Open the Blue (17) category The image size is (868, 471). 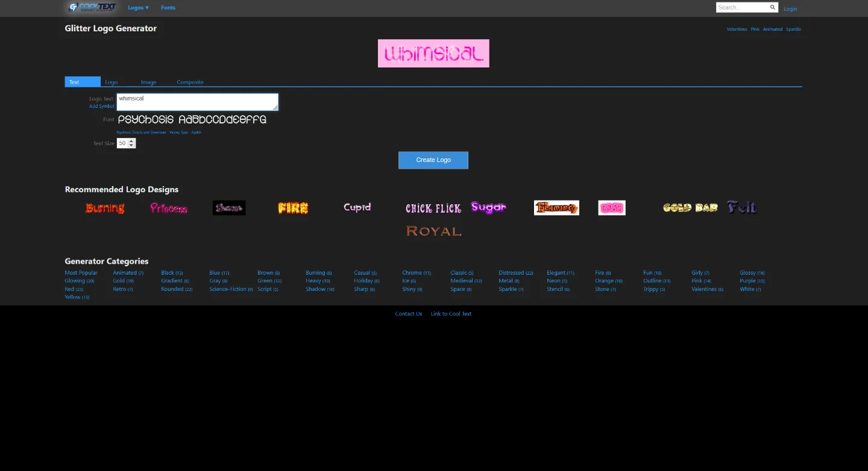coord(219,273)
